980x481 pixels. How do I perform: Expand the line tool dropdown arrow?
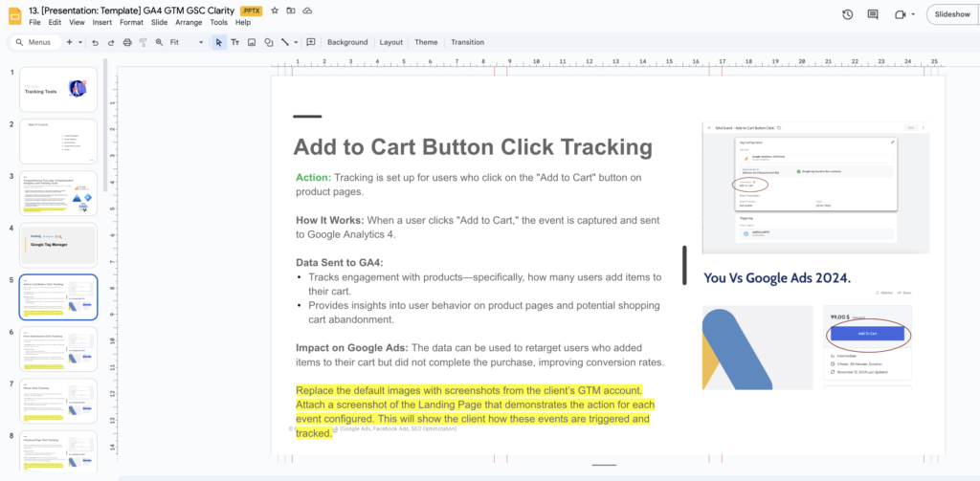click(x=297, y=42)
